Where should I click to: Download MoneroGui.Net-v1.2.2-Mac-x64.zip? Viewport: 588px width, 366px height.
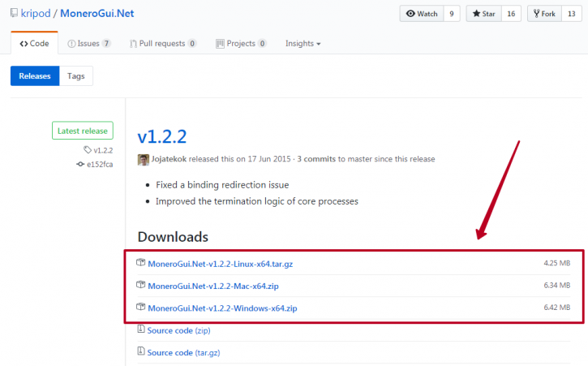click(213, 286)
